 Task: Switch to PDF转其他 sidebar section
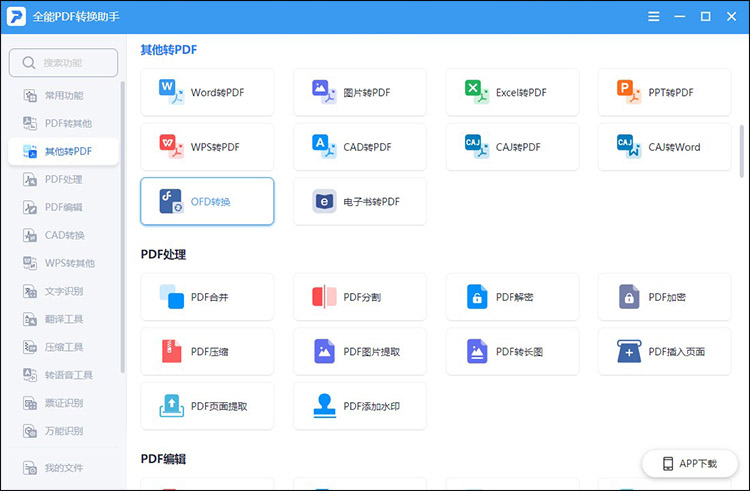[x=63, y=123]
